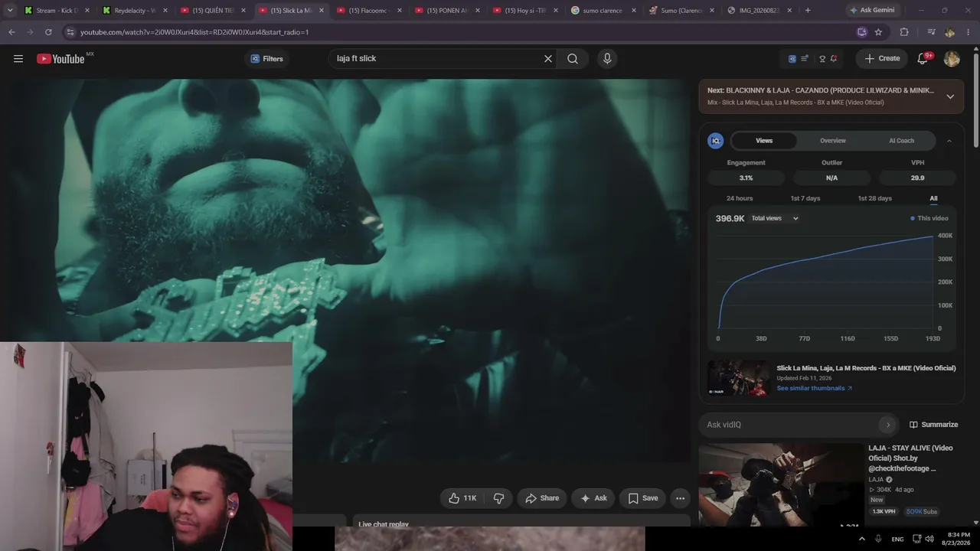Show hidden system tray icons

861,539
